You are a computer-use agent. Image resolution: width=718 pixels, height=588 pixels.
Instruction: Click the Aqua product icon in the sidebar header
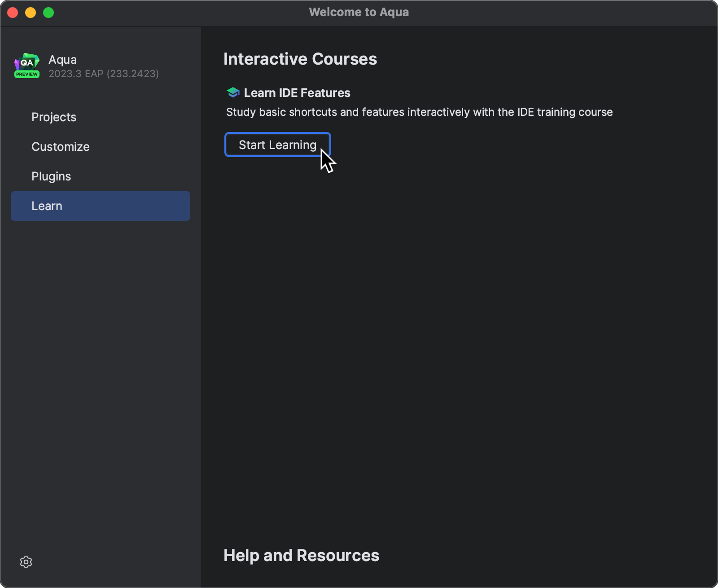click(x=26, y=65)
